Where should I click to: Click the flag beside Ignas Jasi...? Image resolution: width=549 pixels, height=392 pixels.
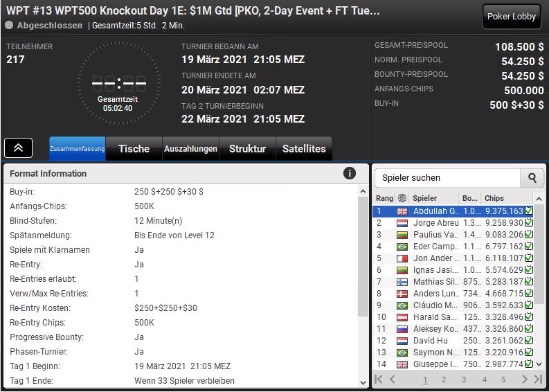pyautogui.click(x=402, y=270)
